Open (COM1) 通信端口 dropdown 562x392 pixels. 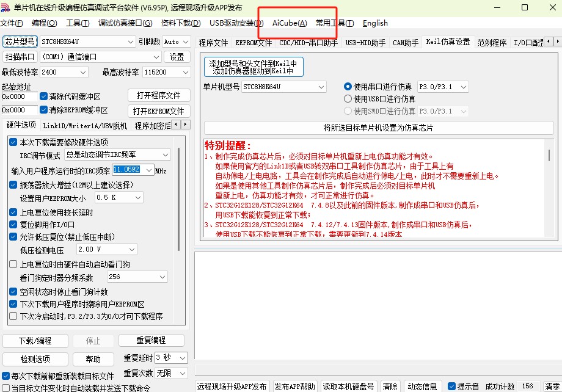[x=101, y=57]
